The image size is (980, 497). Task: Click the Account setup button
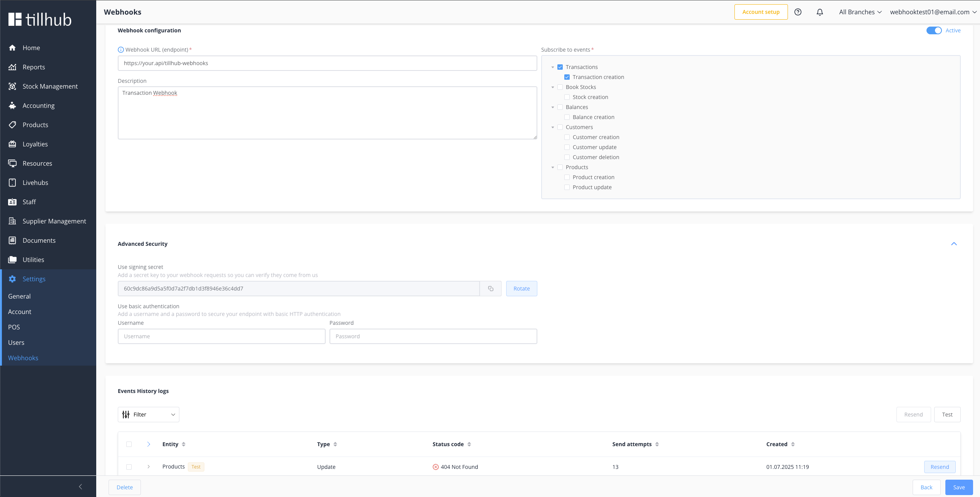[x=761, y=12]
